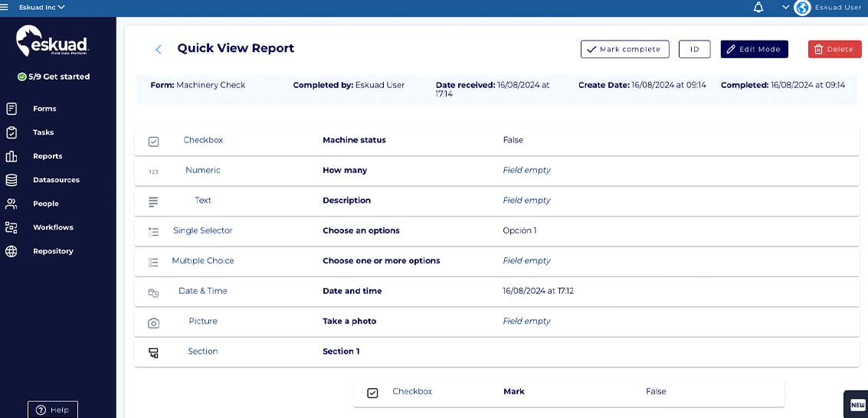Image resolution: width=868 pixels, height=418 pixels.
Task: Click the 'Take a photo' label
Action: coord(349,321)
